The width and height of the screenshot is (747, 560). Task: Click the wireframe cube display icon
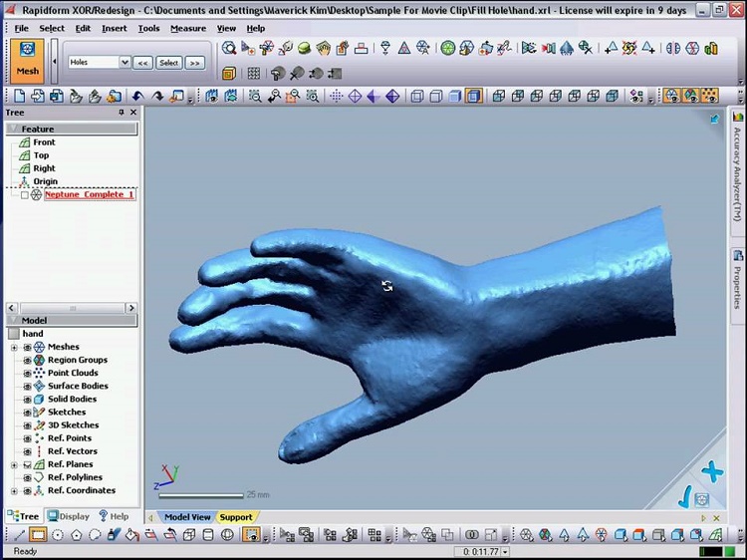417,97
